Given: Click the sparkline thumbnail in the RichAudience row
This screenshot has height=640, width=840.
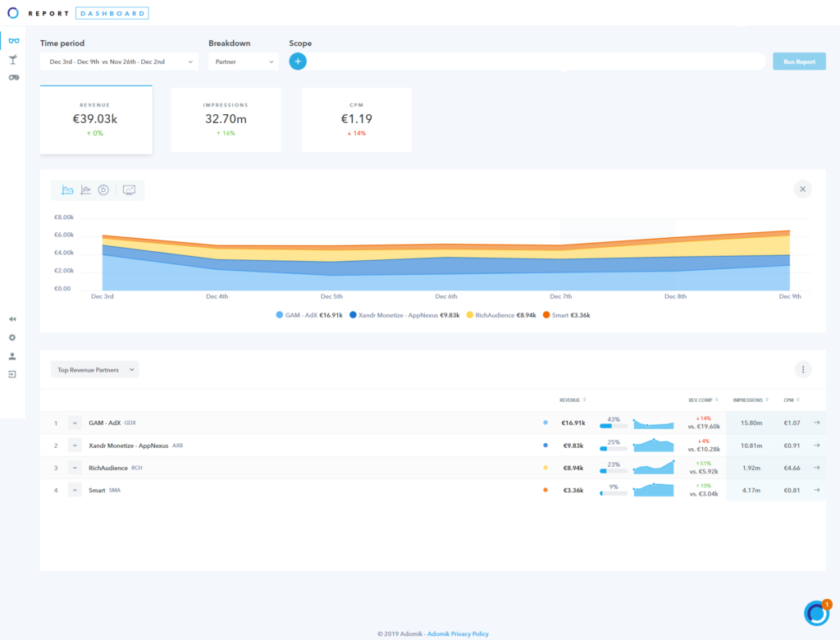Looking at the screenshot, I should click(x=653, y=468).
